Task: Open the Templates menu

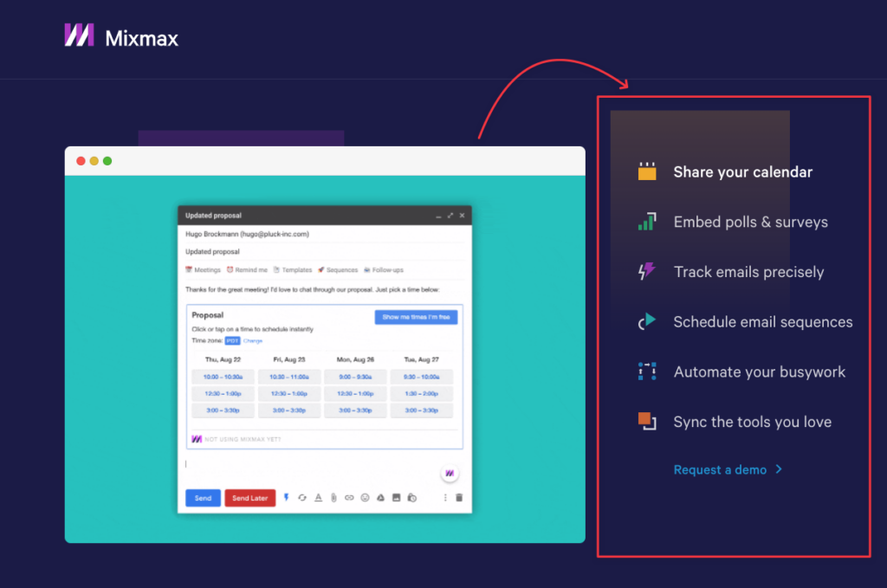Action: [x=293, y=269]
